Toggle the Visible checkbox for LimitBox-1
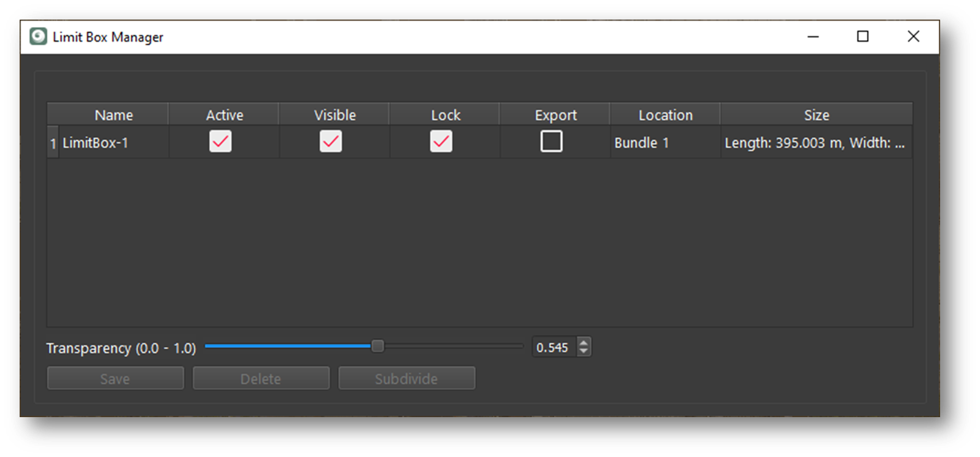980x457 pixels. tap(331, 142)
